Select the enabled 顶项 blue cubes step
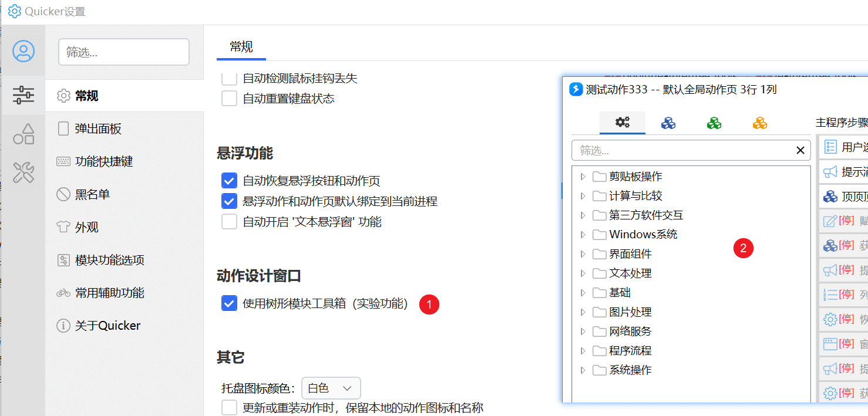868x416 pixels. click(843, 197)
